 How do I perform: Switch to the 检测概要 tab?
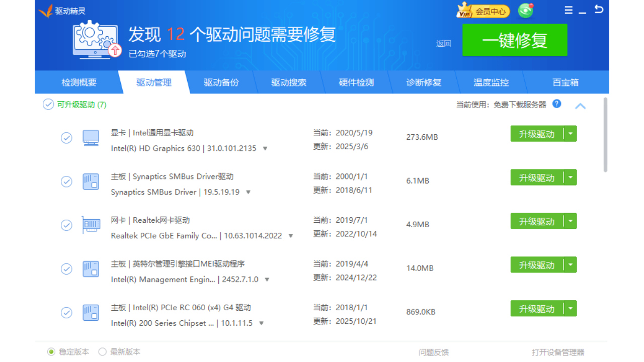click(79, 82)
